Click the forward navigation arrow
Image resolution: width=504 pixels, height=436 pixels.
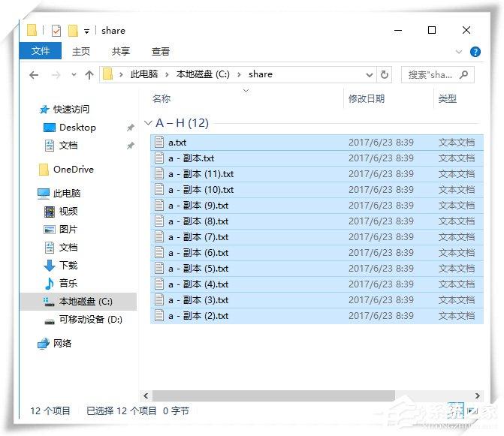pos(56,75)
